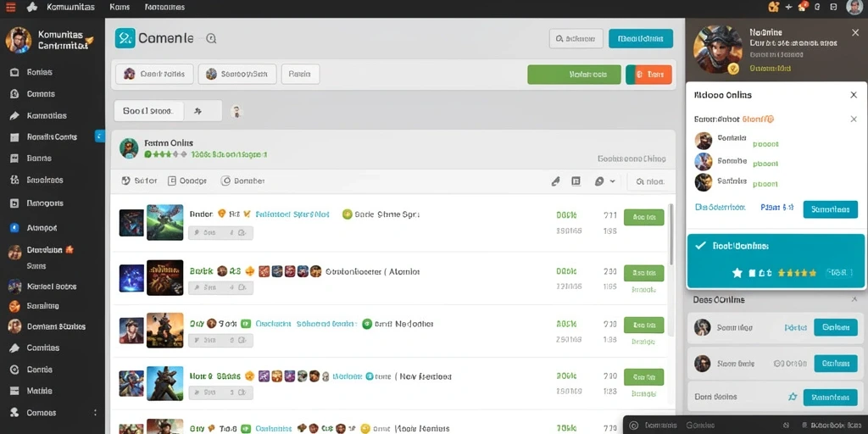This screenshot has height=434, width=868.
Task: Select the 'Safor' toolbar tab
Action: [x=140, y=181]
